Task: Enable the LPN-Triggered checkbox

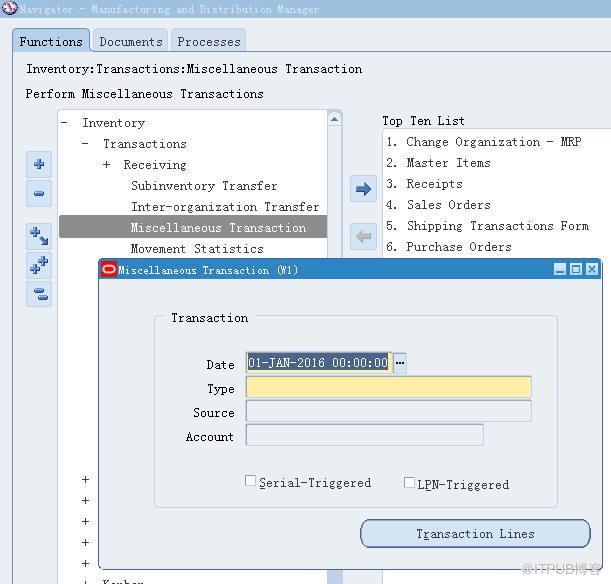Action: (409, 482)
